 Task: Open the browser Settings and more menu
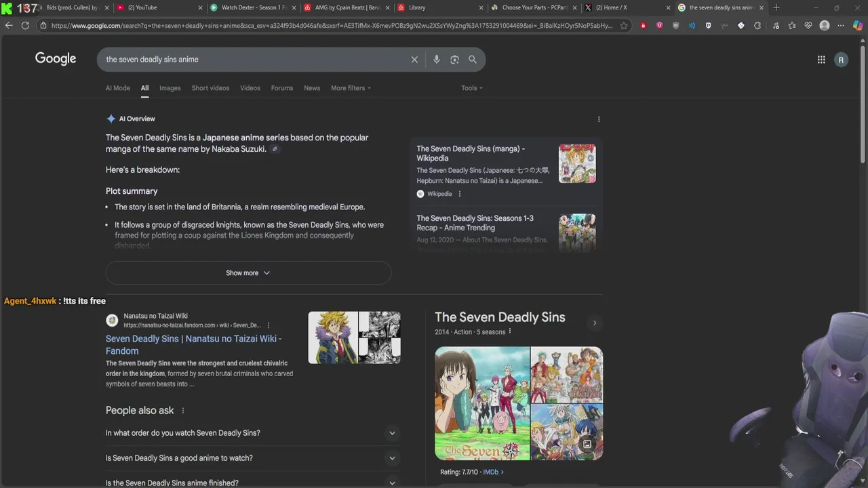coord(841,26)
